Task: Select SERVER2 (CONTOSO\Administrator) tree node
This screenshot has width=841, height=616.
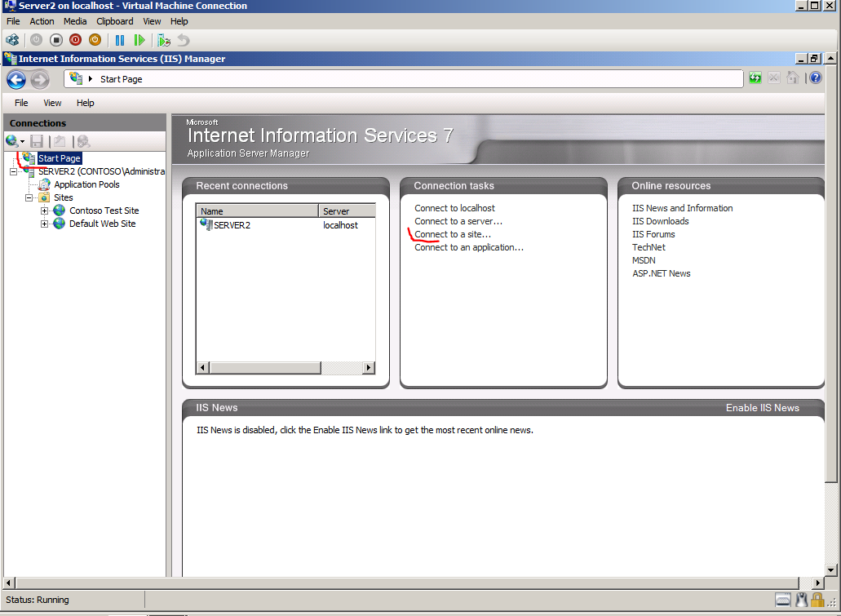Action: pos(101,171)
